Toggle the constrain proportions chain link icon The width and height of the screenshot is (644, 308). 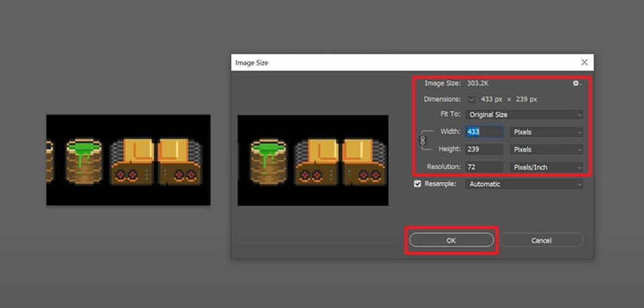coord(422,140)
